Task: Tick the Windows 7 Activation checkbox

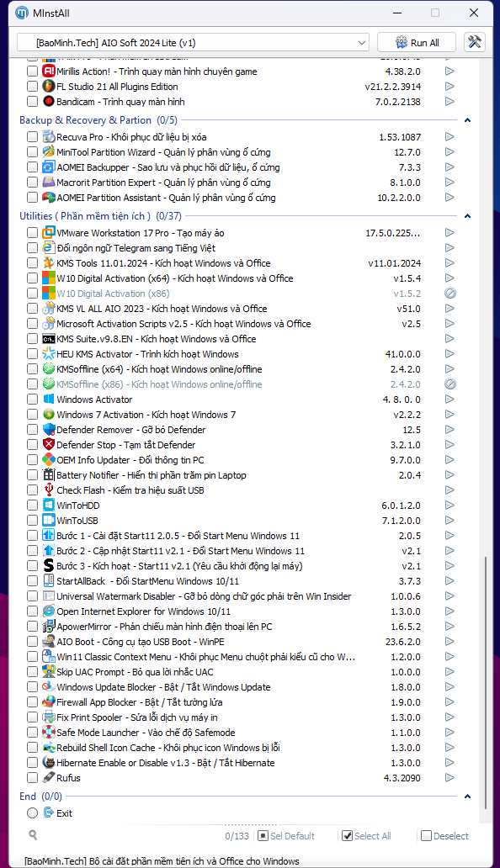Action: [x=32, y=414]
